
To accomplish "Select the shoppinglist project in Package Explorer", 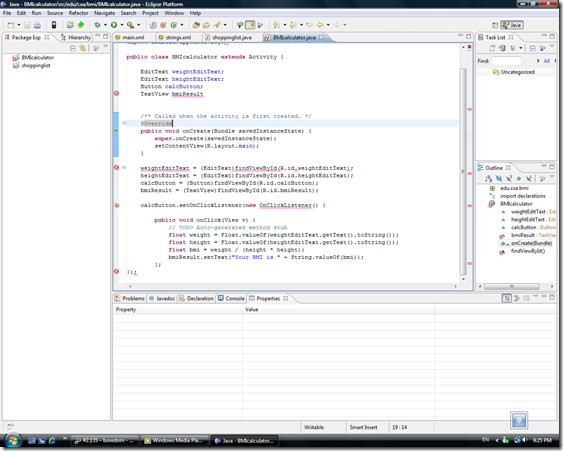I will (32, 65).
